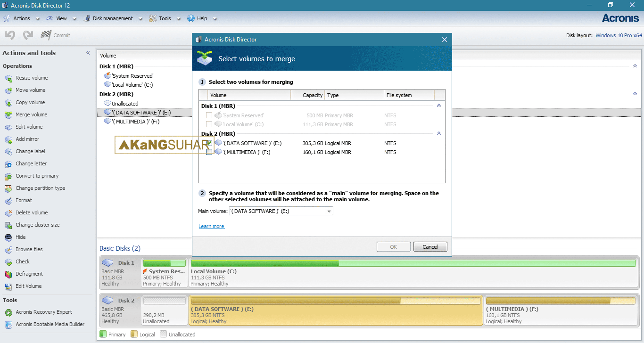Sort by the Type column in the dialog
This screenshot has width=644, height=343.
click(x=354, y=95)
